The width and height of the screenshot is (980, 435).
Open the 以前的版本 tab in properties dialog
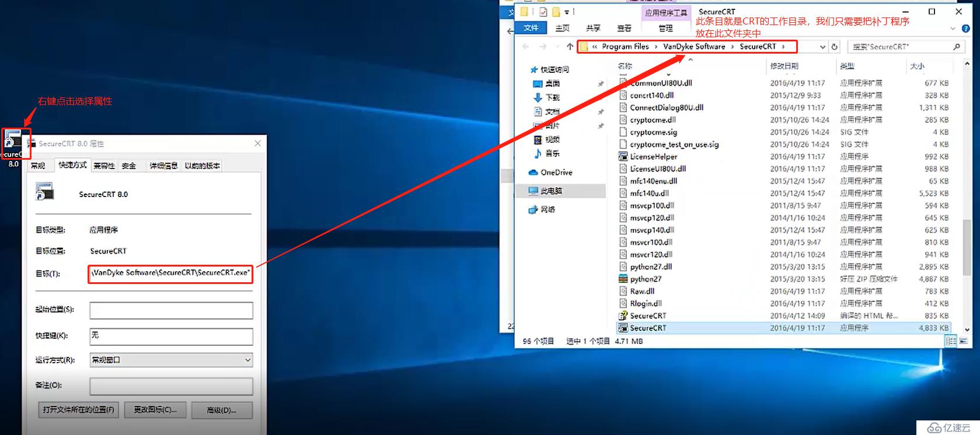tap(203, 166)
